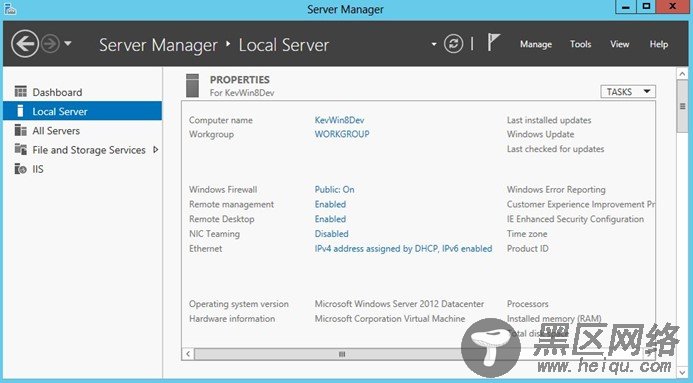Click the Microsoft Windows Server 2012 Datacenter text
The image size is (693, 383).
tap(399, 303)
